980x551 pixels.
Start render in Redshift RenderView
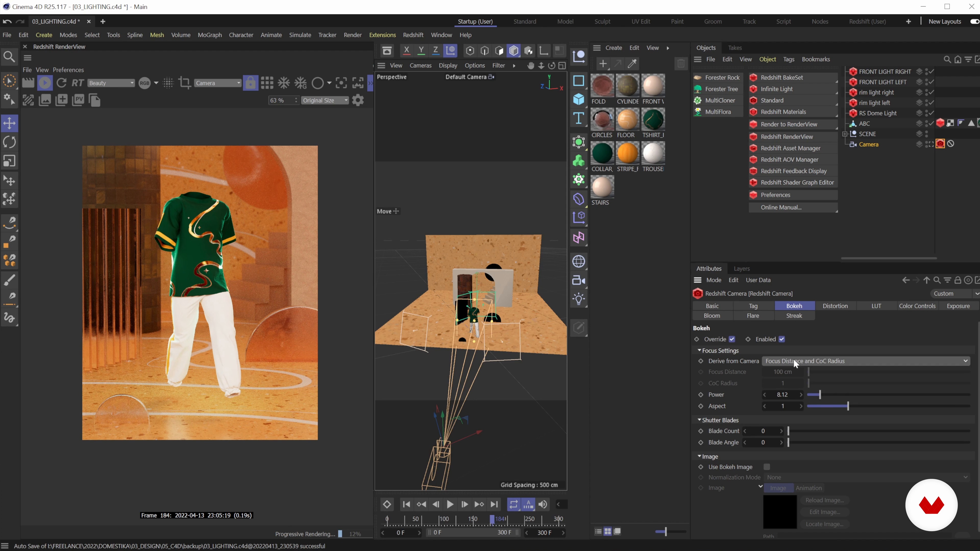(x=45, y=83)
